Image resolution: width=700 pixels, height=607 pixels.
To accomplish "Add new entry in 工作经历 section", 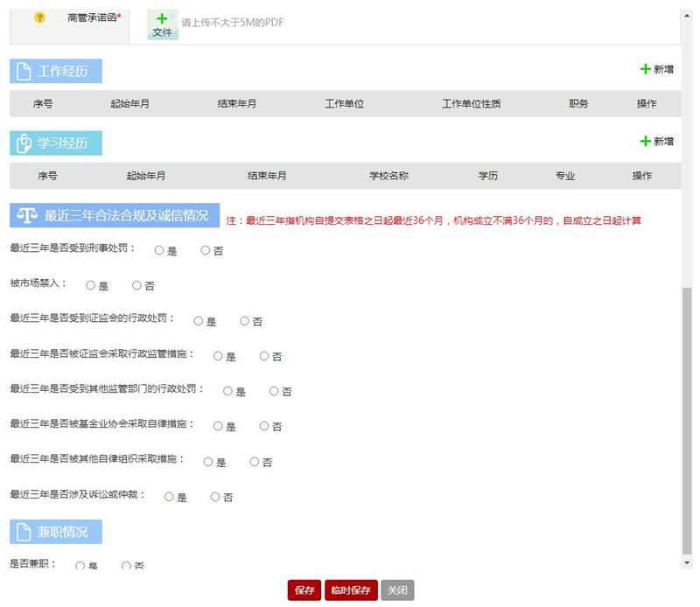I will [656, 69].
